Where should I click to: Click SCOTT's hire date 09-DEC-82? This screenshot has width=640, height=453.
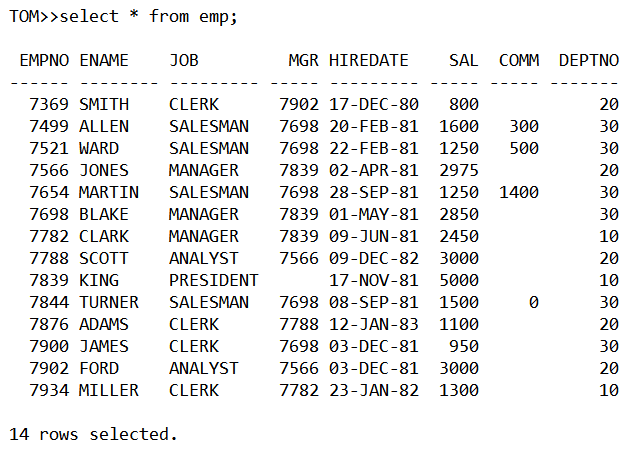coord(374,258)
